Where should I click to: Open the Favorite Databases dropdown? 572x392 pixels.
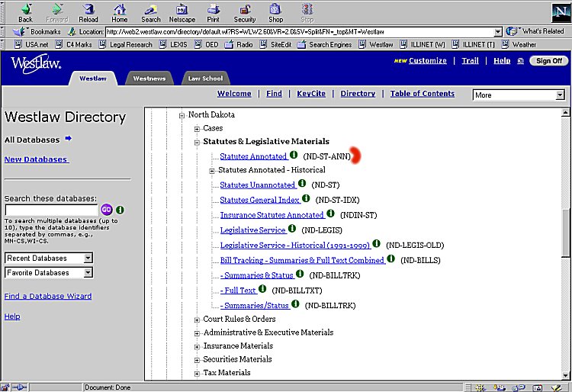(x=49, y=273)
